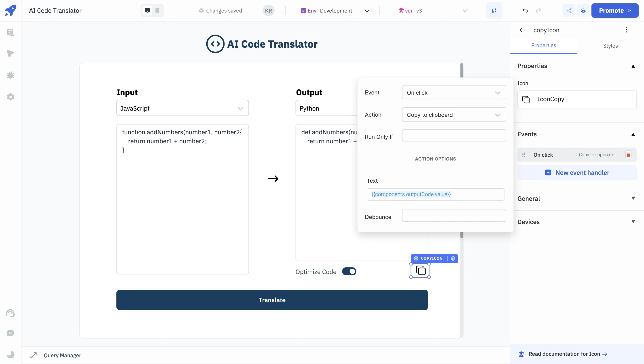
Task: Open the debugger bug icon in sidebar
Action: pyautogui.click(x=10, y=75)
